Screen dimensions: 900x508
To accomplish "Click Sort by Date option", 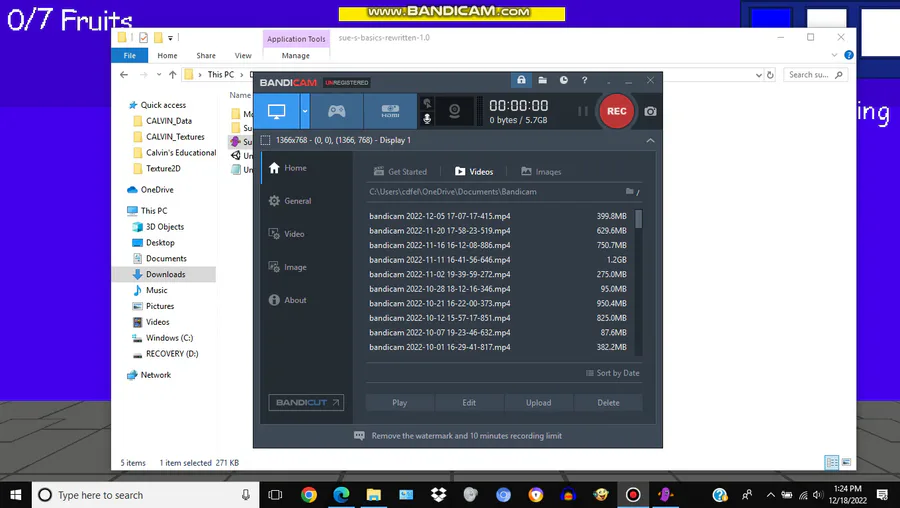I will (612, 373).
